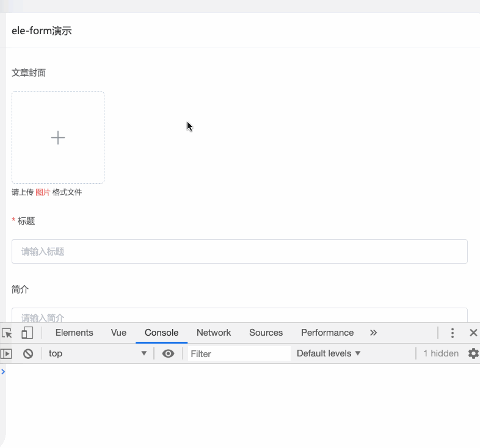The image size is (480, 448).
Task: Open the top context dropdown
Action: [97, 353]
